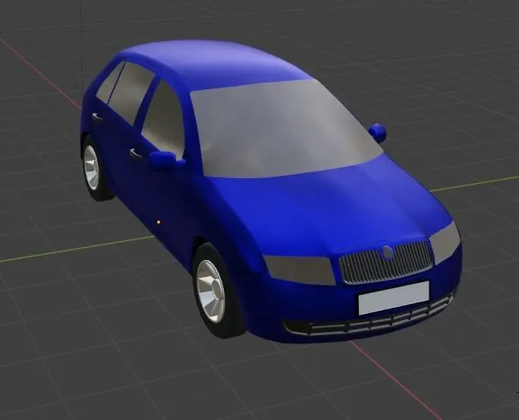Image resolution: width=519 pixels, height=420 pixels.
Task: Select the front door side window
Action: point(163,119)
